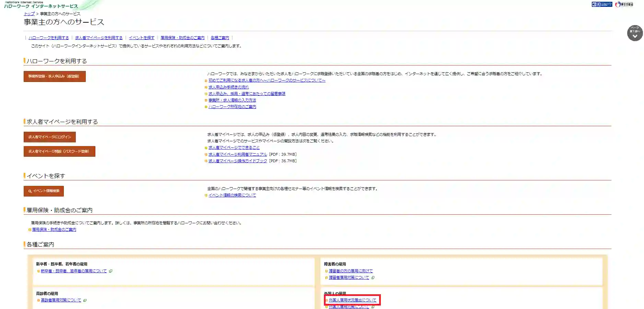644x309 pixels.
Task: Click external-link icon beside 高齢者雇用対策について
Action: click(85, 300)
